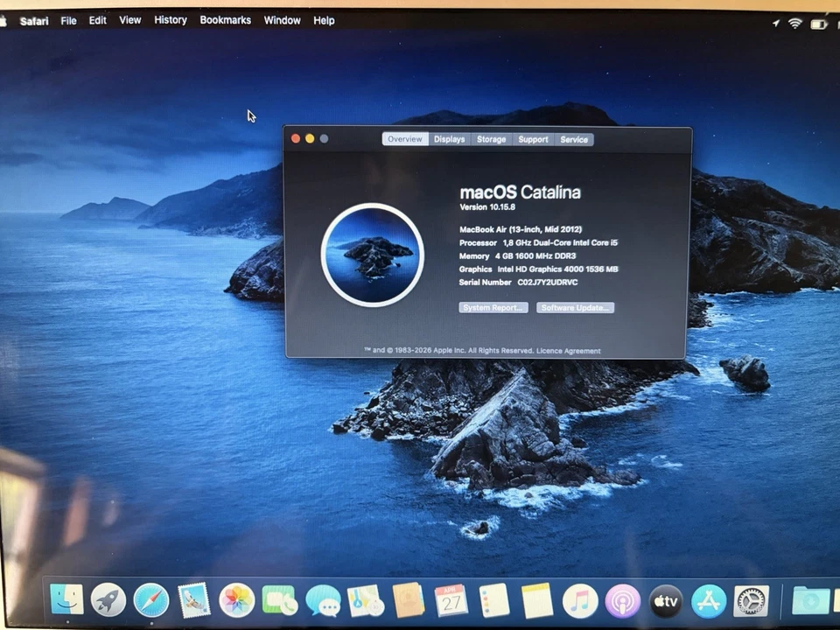Open FaceTime in the Dock

pyautogui.click(x=280, y=600)
